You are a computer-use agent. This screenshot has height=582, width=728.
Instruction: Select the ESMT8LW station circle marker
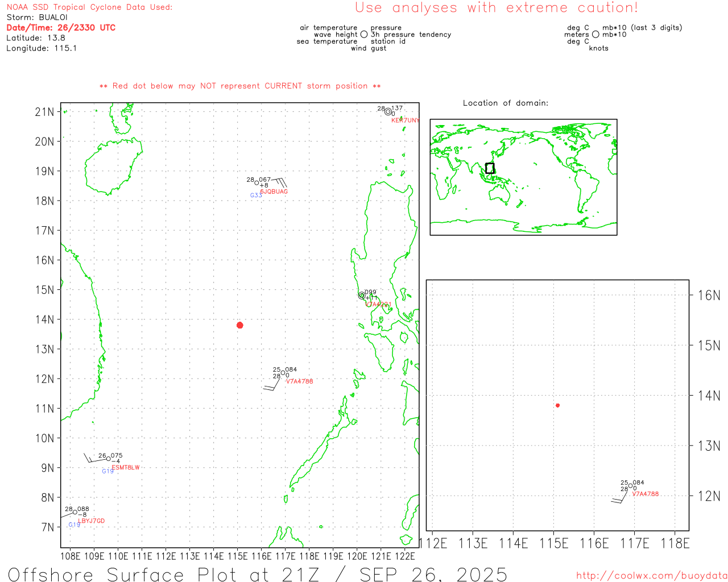pyautogui.click(x=109, y=459)
